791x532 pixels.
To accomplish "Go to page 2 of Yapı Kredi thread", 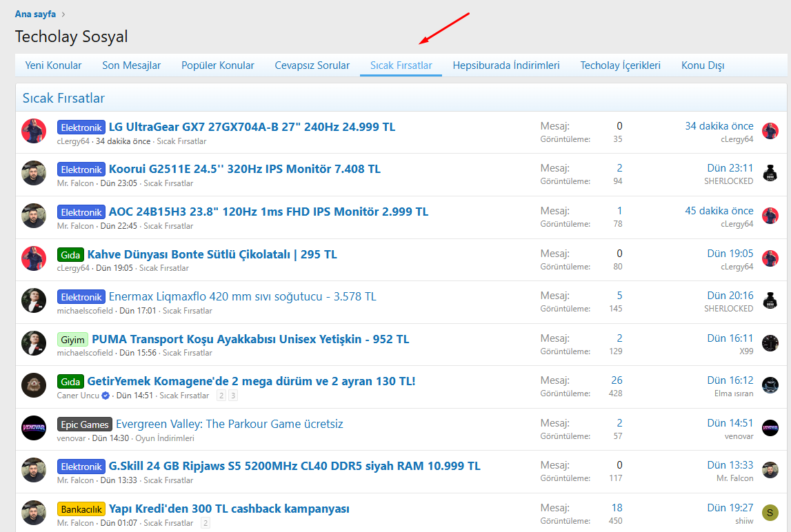I will 206,523.
